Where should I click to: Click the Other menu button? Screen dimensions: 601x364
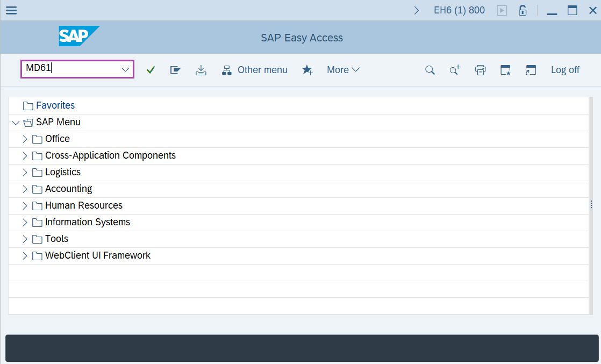(255, 70)
